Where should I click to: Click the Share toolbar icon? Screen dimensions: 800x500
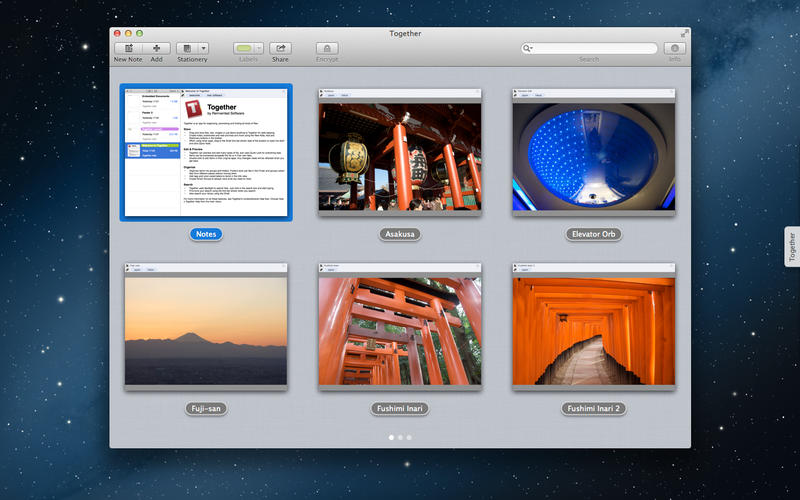click(280, 48)
